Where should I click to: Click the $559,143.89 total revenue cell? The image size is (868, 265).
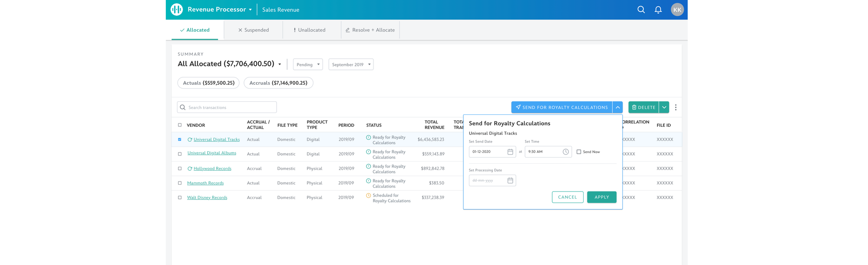[x=433, y=154]
